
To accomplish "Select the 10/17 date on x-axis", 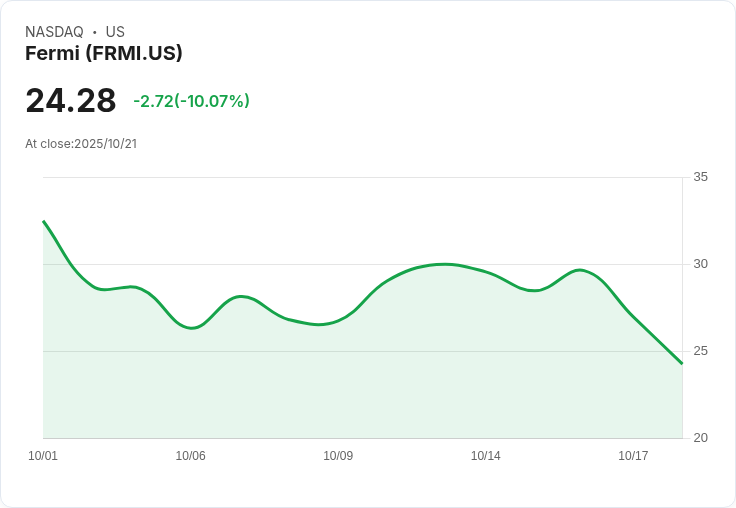I will tap(633, 456).
